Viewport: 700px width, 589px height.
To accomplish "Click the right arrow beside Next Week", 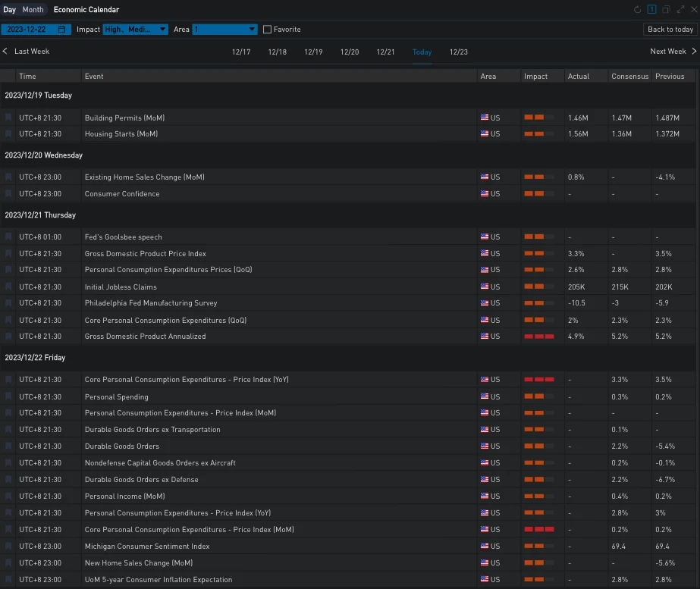I will [692, 52].
